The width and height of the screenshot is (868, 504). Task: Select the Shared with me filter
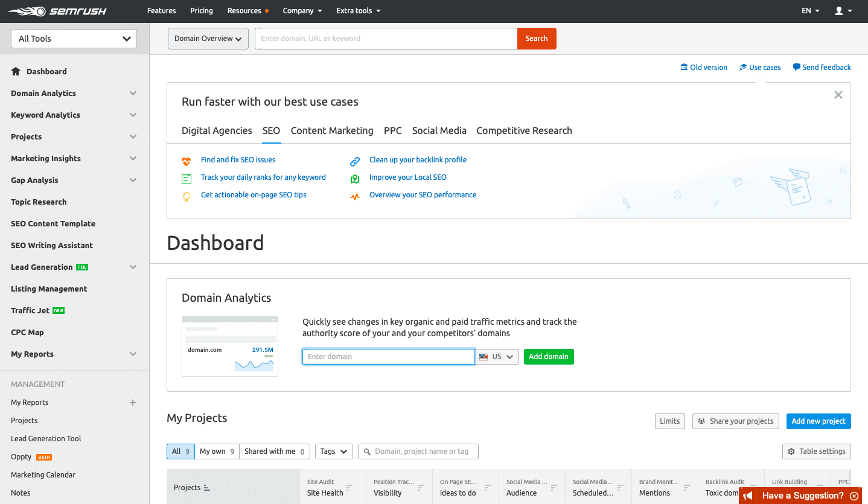pos(275,451)
